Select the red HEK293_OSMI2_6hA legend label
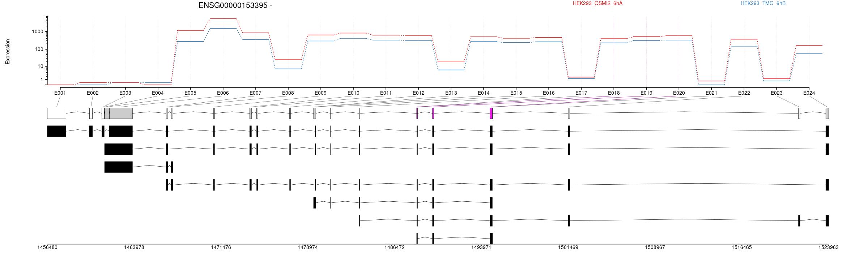Image resolution: width=868 pixels, height=253 pixels. (597, 3)
